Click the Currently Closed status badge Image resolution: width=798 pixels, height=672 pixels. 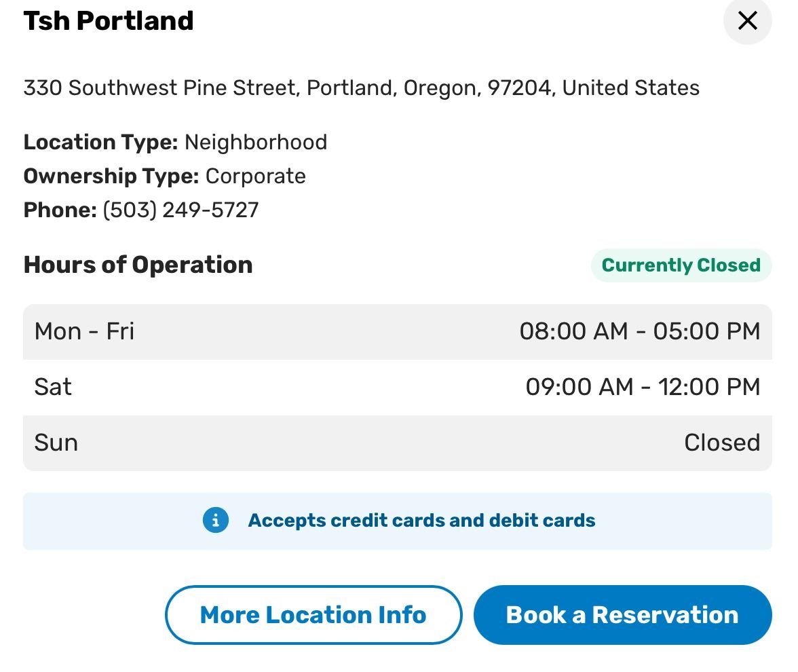(x=681, y=265)
